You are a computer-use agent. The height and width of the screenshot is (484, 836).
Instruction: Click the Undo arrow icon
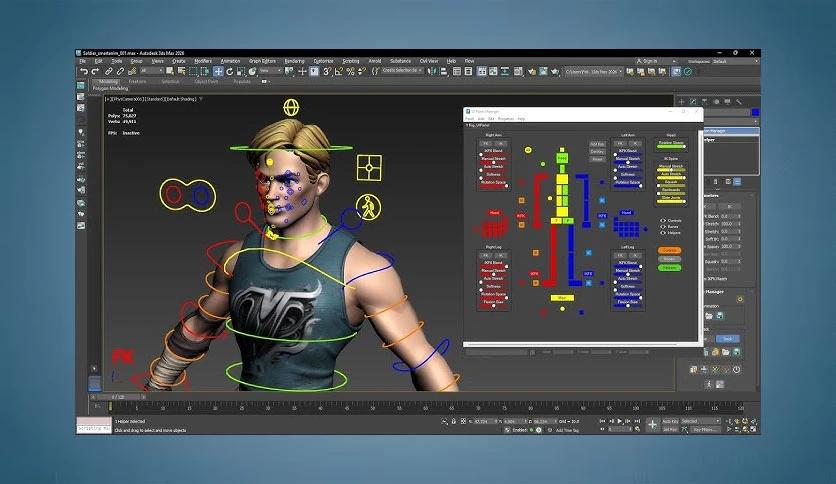pos(84,72)
